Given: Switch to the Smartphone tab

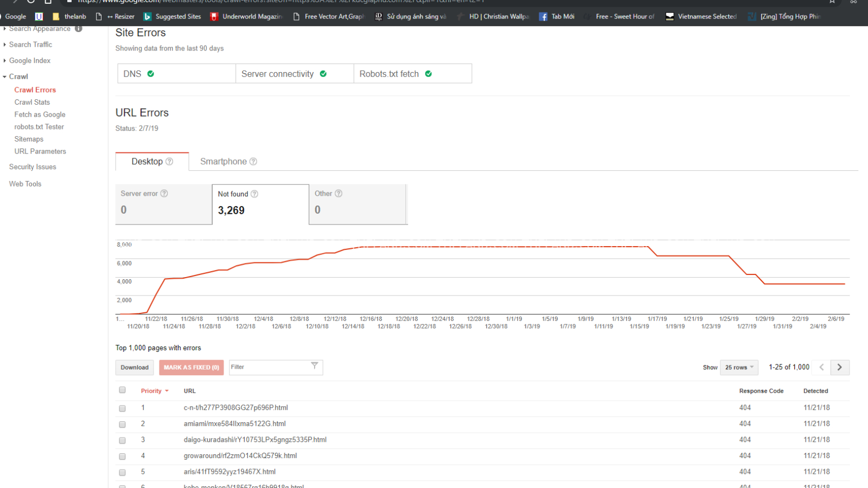Looking at the screenshot, I should [228, 162].
